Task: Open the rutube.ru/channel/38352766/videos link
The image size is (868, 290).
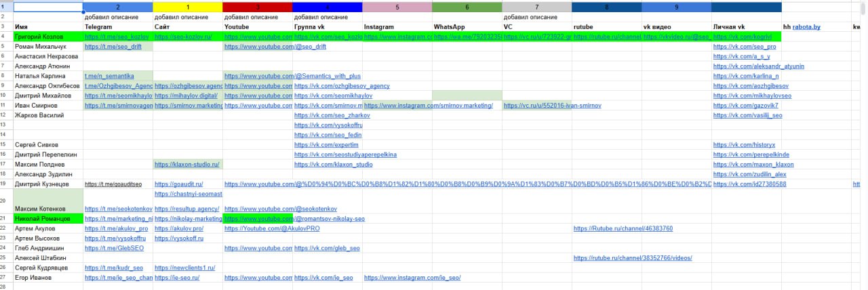Action: [x=633, y=257]
